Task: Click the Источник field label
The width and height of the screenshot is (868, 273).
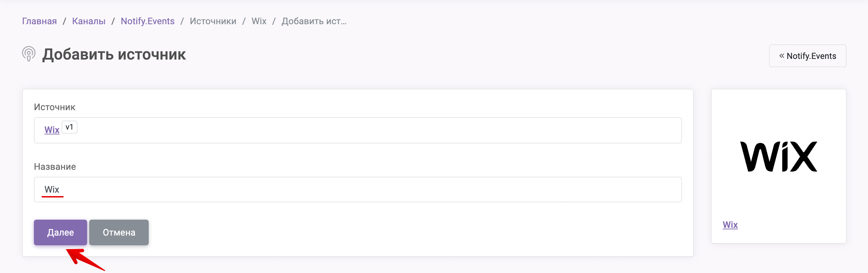Action: point(55,107)
